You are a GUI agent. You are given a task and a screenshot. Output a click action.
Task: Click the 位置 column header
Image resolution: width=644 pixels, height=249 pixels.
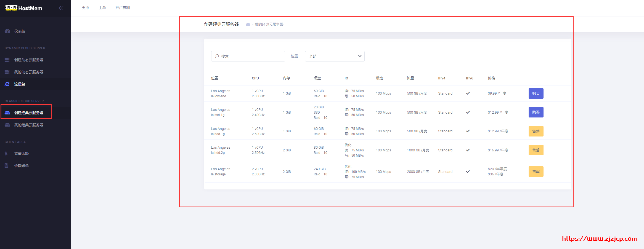pyautogui.click(x=215, y=78)
